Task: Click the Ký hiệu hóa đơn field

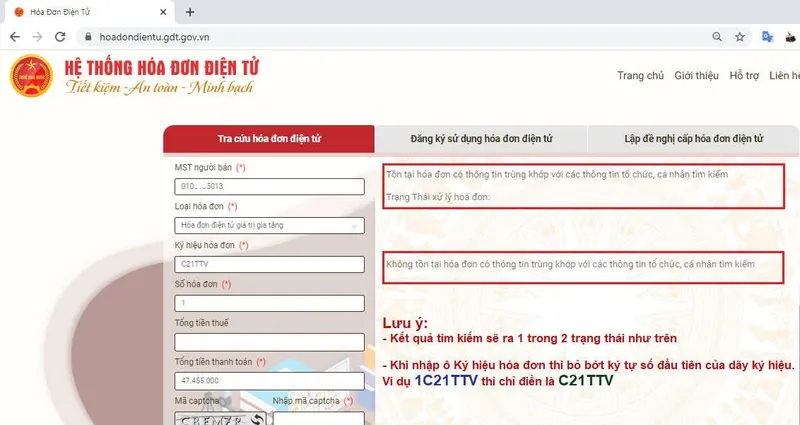Action: [269, 264]
